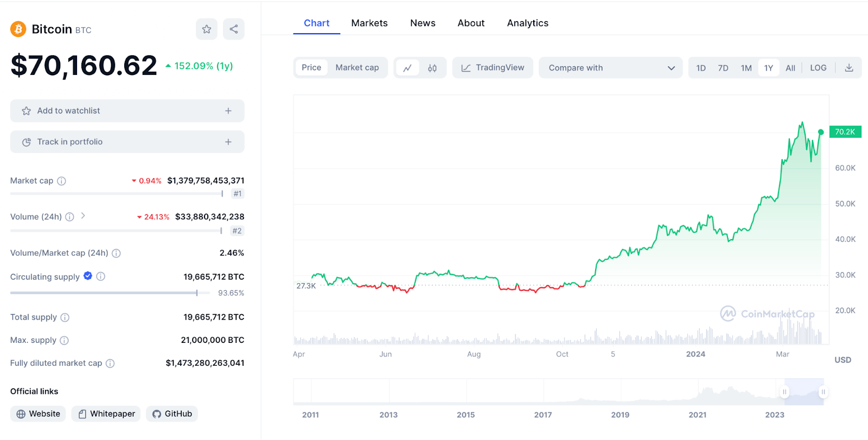This screenshot has width=868, height=440.
Task: Open Fully diluted market cap info icon
Action: click(110, 363)
